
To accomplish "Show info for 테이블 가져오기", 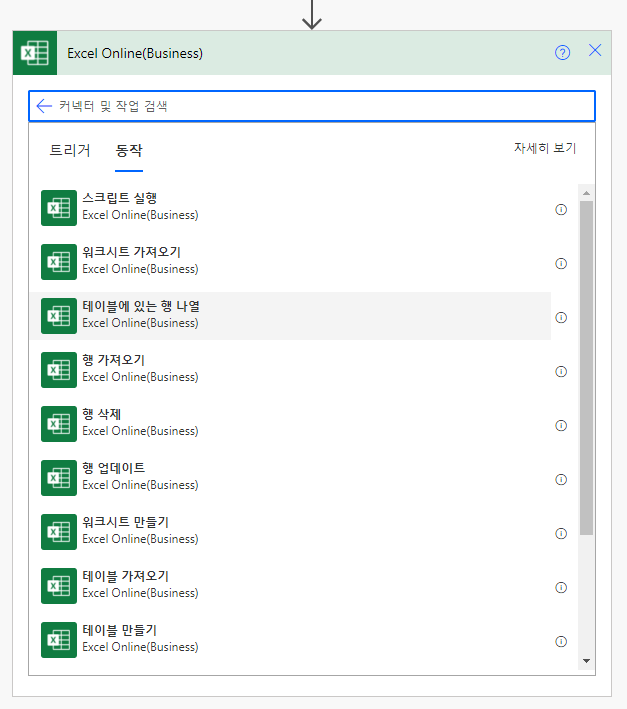I will click(561, 587).
